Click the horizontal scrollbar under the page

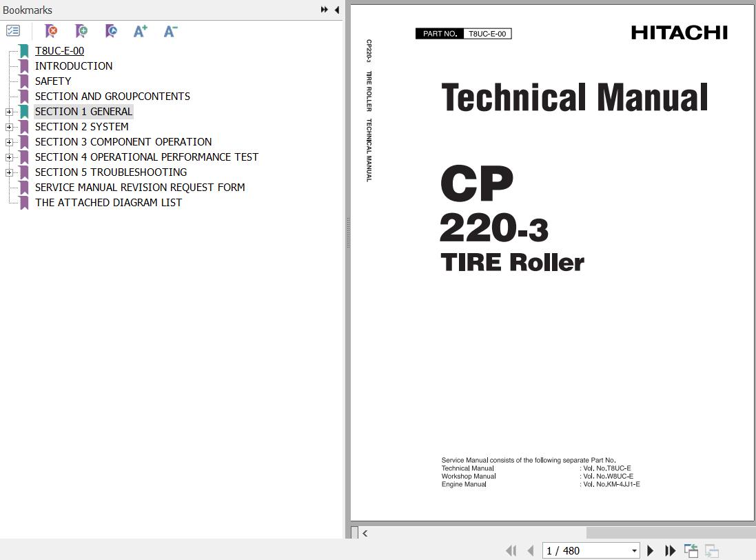670,533
